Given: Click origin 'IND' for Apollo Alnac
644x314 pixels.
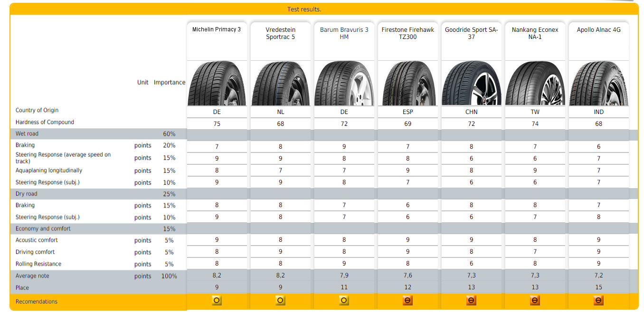Looking at the screenshot, I should [599, 112].
